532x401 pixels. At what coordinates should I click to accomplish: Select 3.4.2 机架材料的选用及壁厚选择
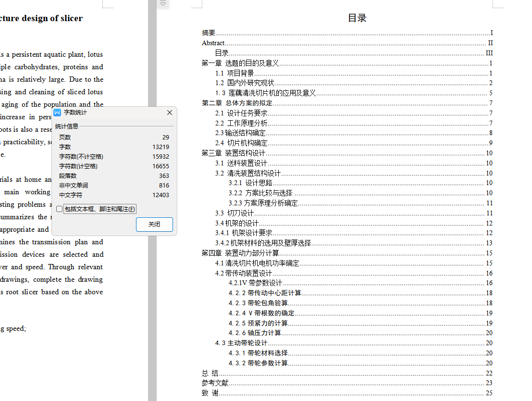point(354,243)
